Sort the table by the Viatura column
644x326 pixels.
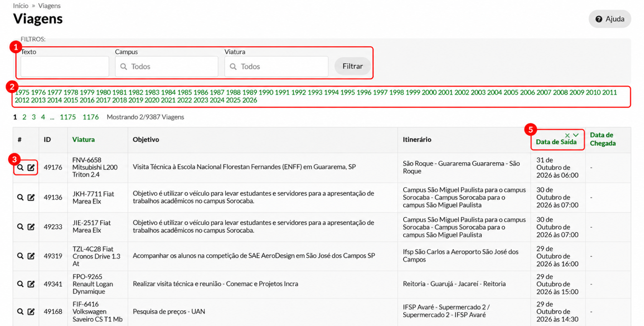pos(84,140)
